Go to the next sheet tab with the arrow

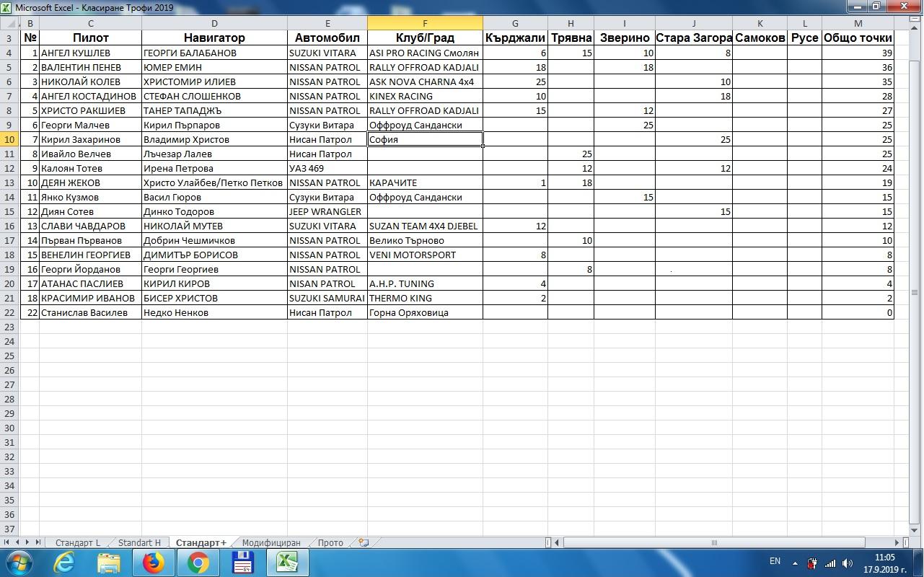pyautogui.click(x=28, y=542)
